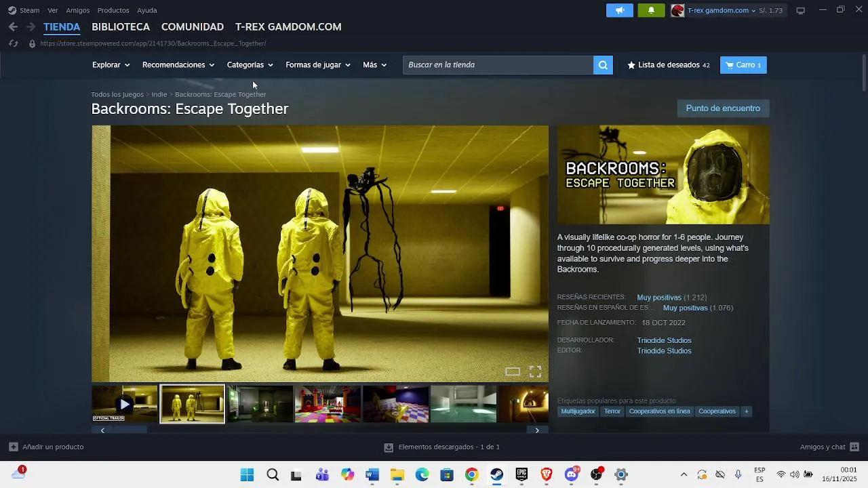Click the store URL address bar

click(153, 43)
